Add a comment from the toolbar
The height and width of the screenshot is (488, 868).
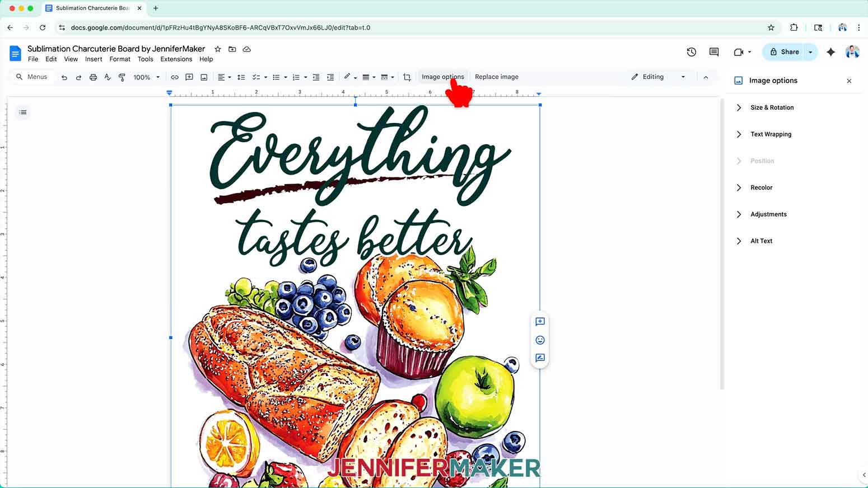coord(189,77)
